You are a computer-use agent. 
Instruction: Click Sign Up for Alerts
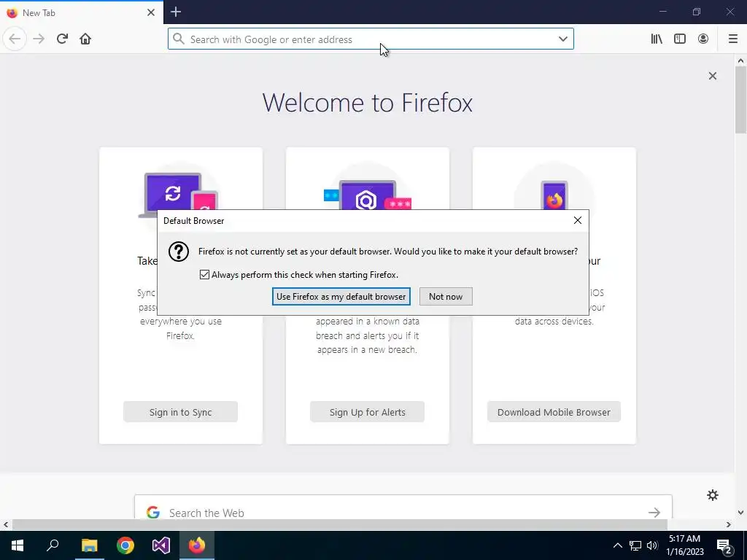pyautogui.click(x=368, y=412)
